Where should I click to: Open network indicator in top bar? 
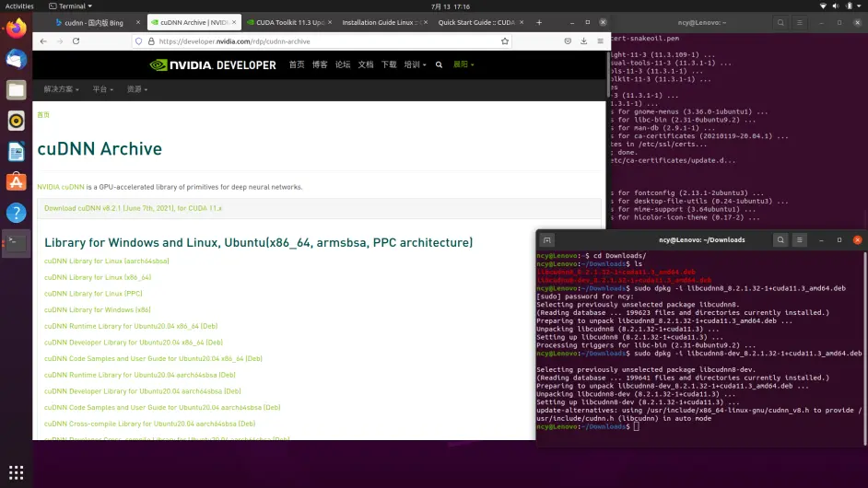(823, 6)
